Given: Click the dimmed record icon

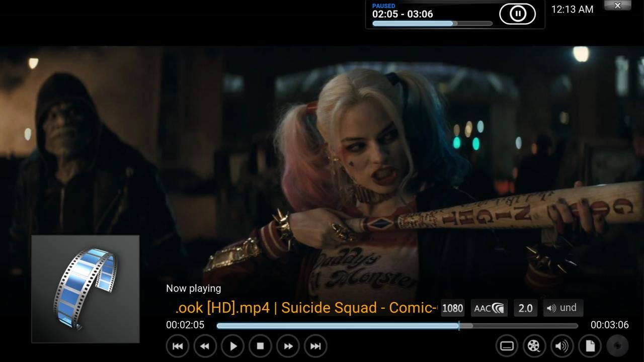Looking at the screenshot, I should (617, 346).
